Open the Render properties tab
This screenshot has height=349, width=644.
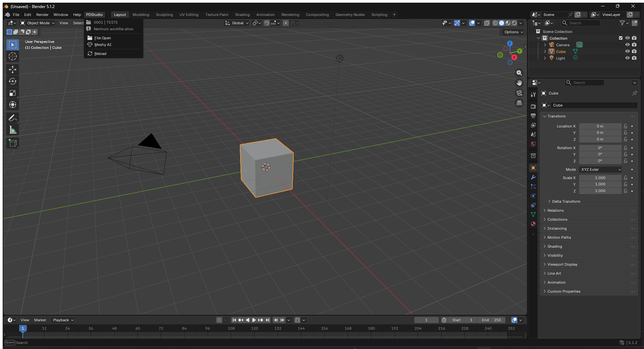pos(533,107)
